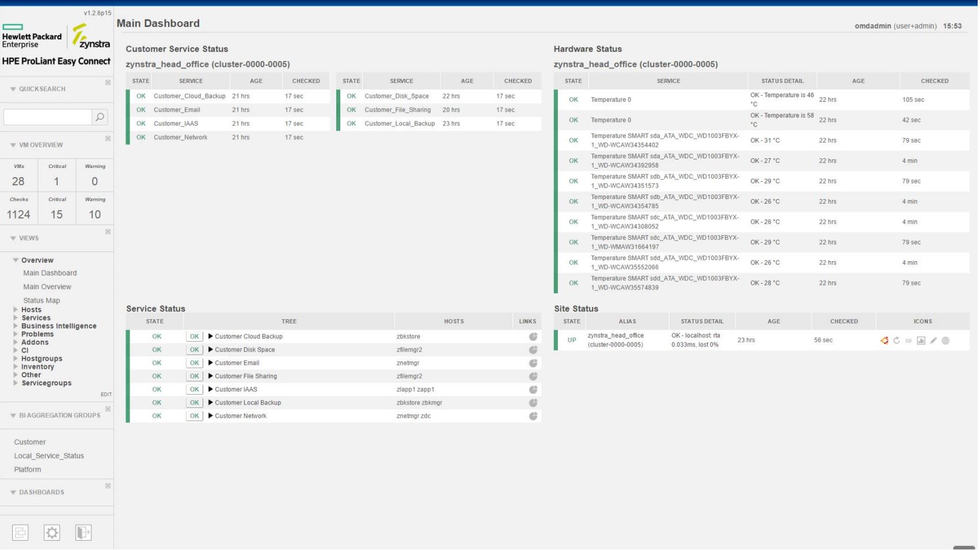Click the pencil edit icon in Site Status
The height and width of the screenshot is (550, 980).
click(x=933, y=341)
